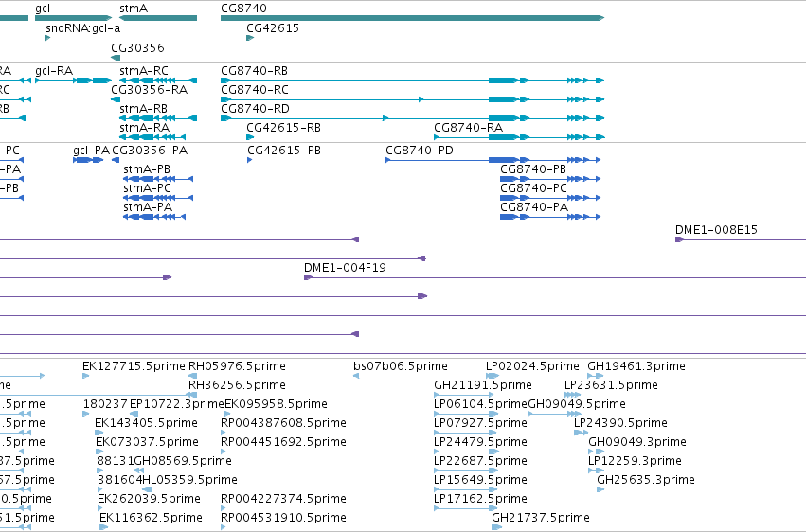This screenshot has height=532, width=806.
Task: Click the LP24390.5prime EST label
Action: tap(620, 423)
